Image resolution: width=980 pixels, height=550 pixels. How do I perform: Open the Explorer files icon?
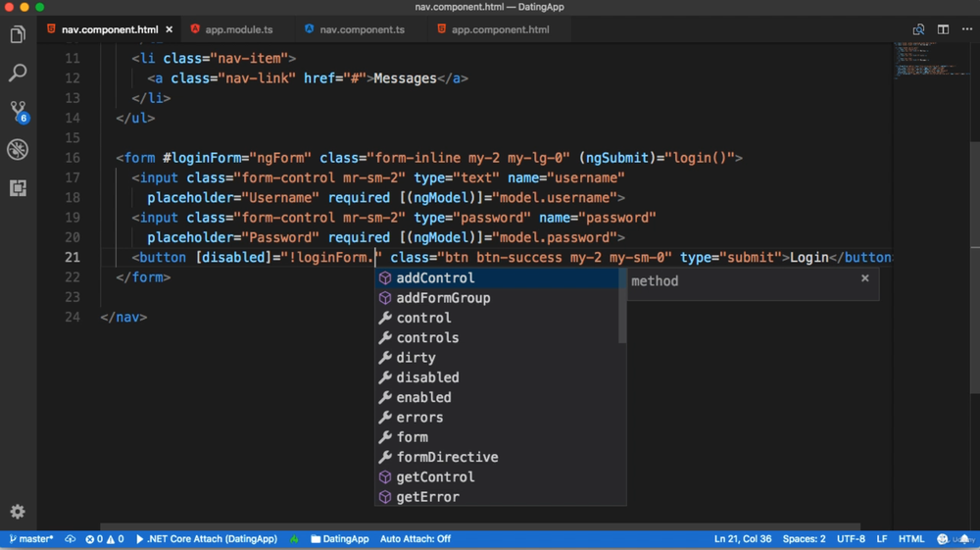(18, 34)
